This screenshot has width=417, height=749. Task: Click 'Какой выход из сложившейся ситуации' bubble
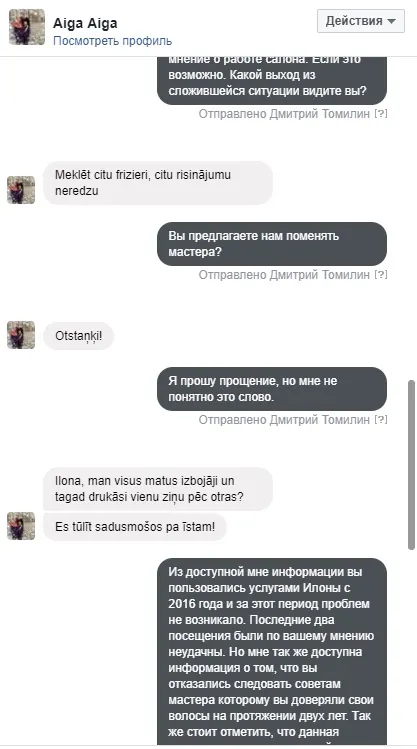click(x=272, y=81)
